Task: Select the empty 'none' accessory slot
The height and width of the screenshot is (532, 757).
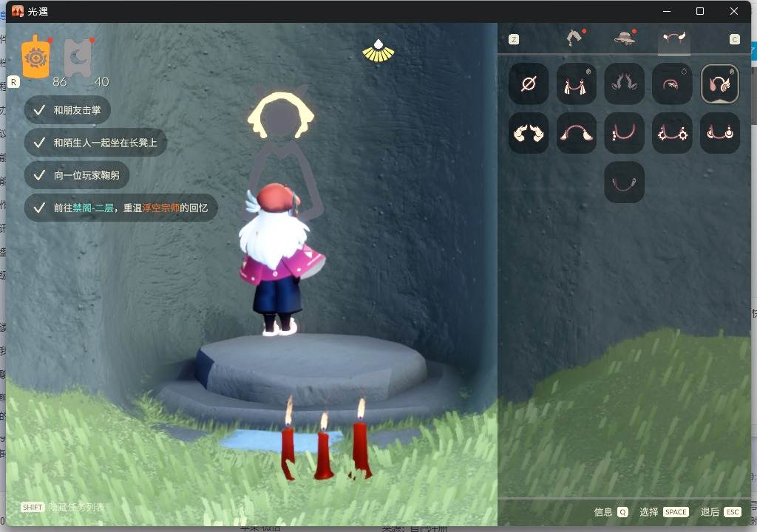Action: point(529,83)
